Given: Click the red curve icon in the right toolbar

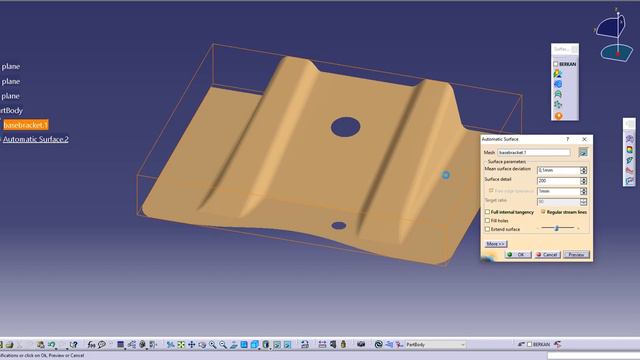Looking at the screenshot, I should 629,170.
